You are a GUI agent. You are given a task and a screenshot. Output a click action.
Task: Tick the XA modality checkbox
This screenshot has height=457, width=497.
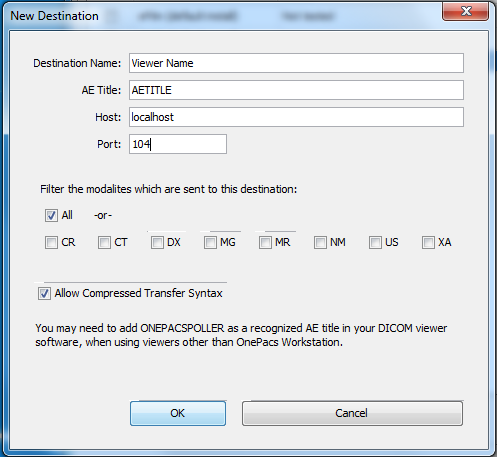pyautogui.click(x=428, y=242)
